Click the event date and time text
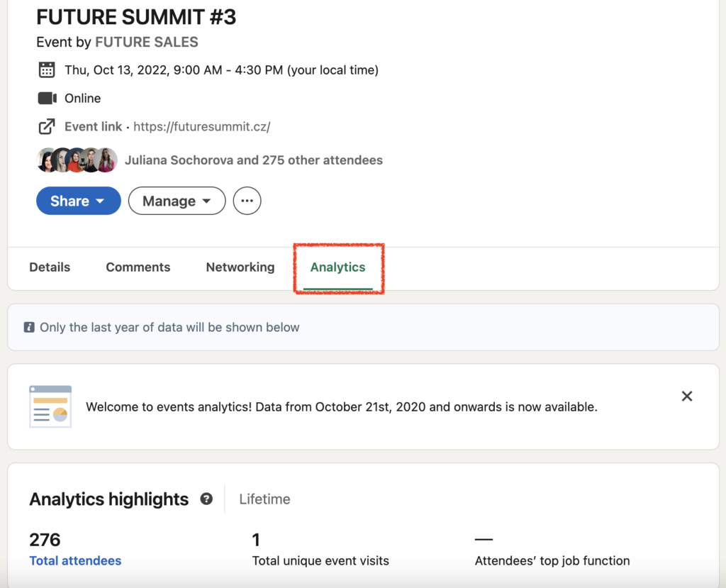This screenshot has height=588, width=726. 221,70
